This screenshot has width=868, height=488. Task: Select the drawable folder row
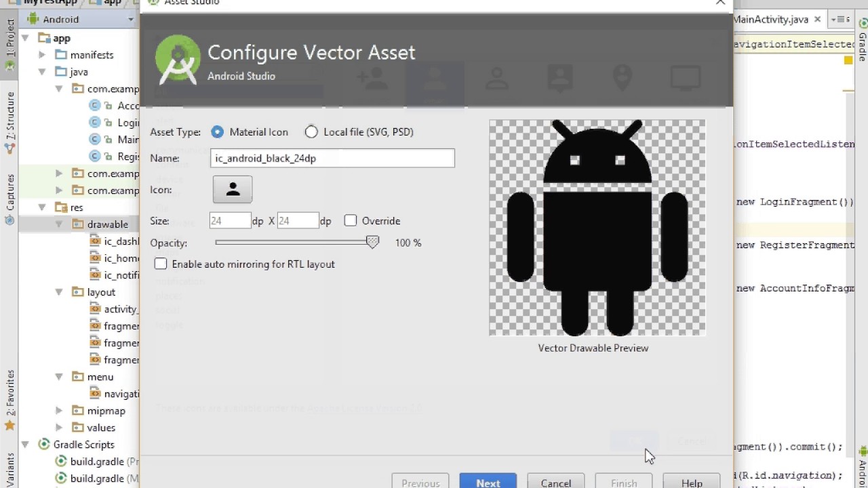(79, 224)
